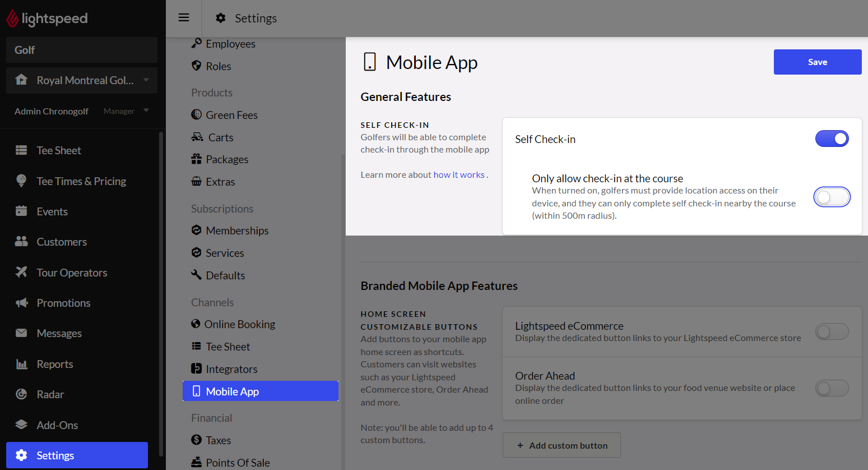Turn off the Self Check-in toggle
Viewport: 868px width, 470px height.
coord(832,139)
